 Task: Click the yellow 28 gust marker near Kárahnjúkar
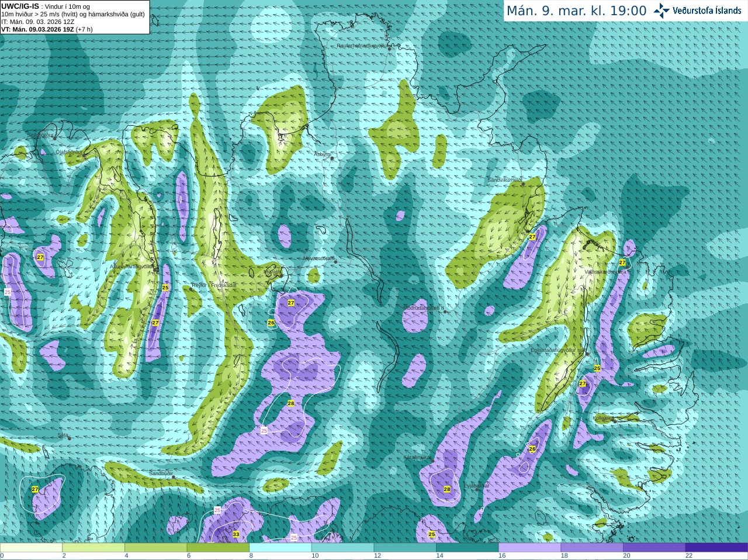(x=447, y=489)
